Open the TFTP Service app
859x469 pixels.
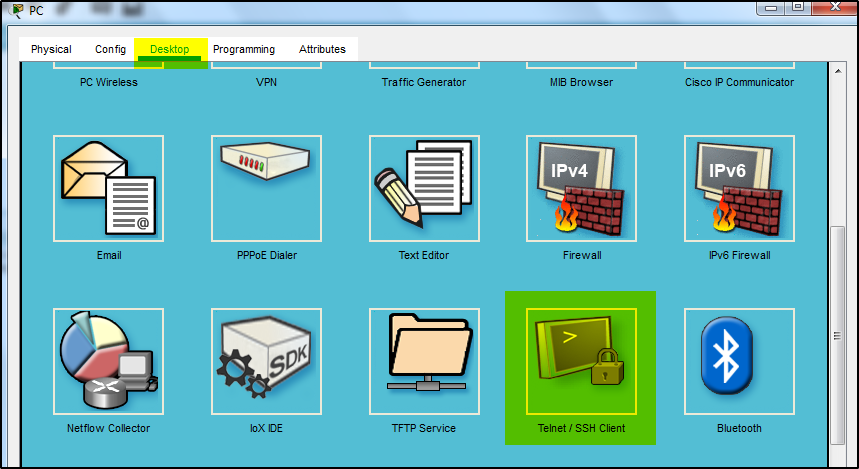pyautogui.click(x=424, y=361)
